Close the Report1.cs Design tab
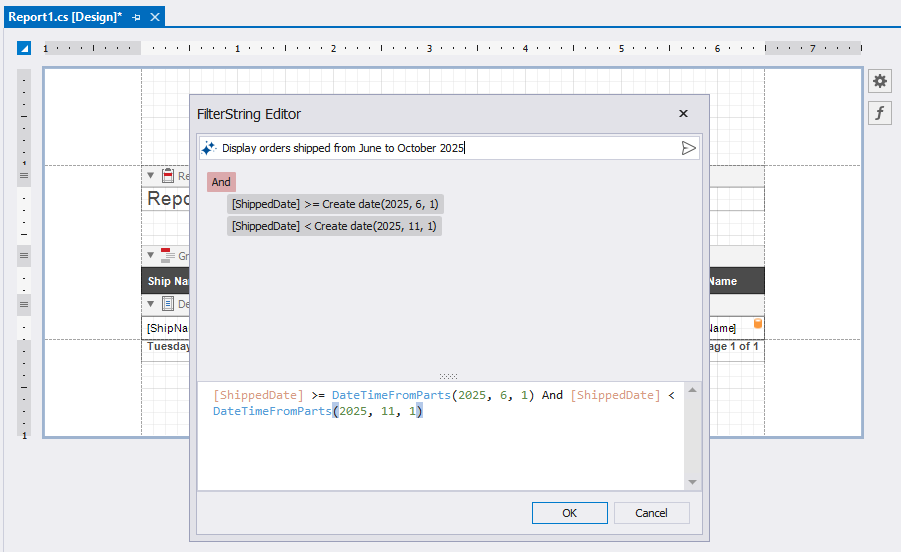 pos(155,17)
